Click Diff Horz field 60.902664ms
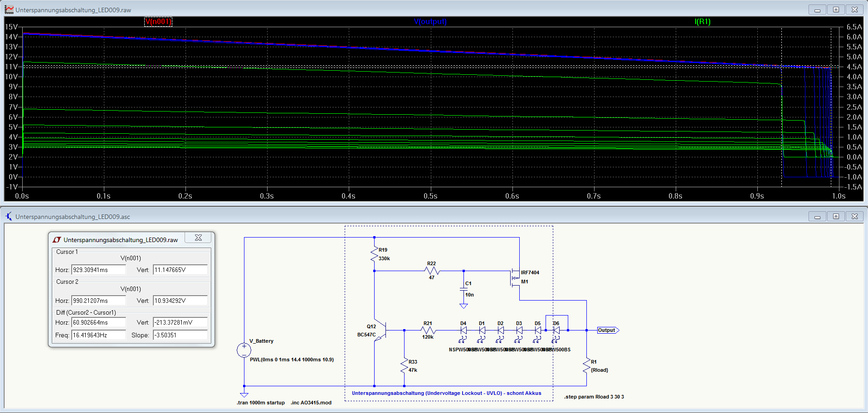Screen dimensions: 868x413 98,322
